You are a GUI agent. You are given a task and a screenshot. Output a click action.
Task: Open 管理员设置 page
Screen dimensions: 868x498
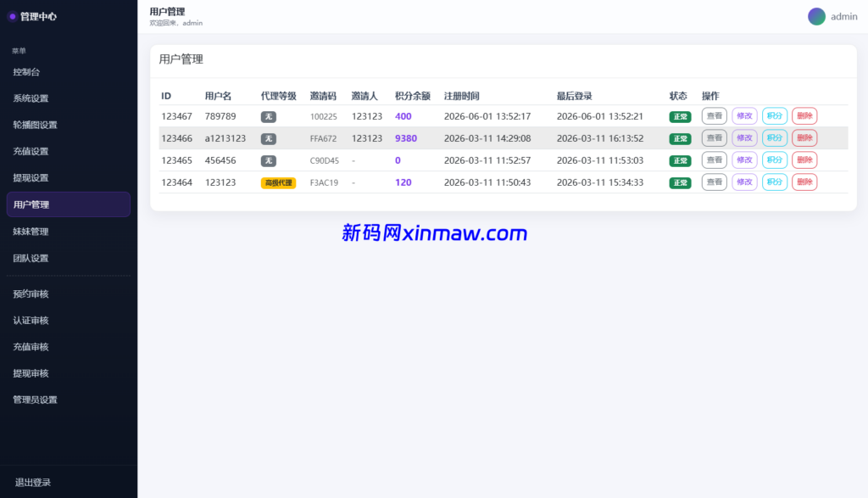[x=69, y=400]
